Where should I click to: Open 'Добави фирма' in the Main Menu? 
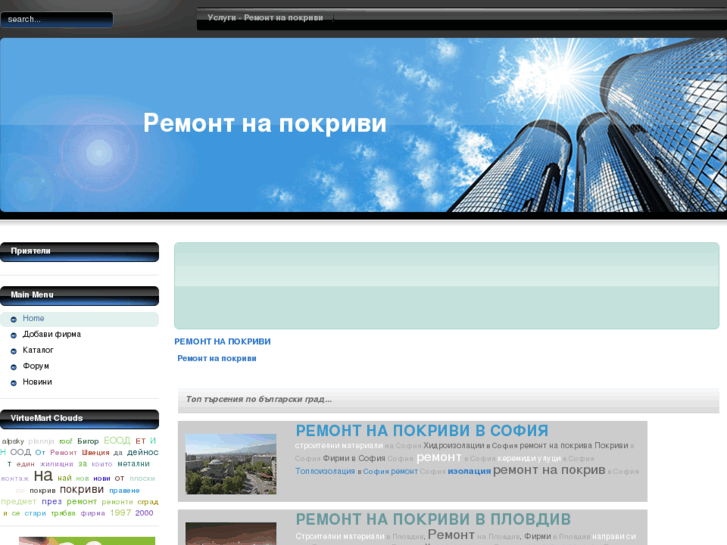51,334
